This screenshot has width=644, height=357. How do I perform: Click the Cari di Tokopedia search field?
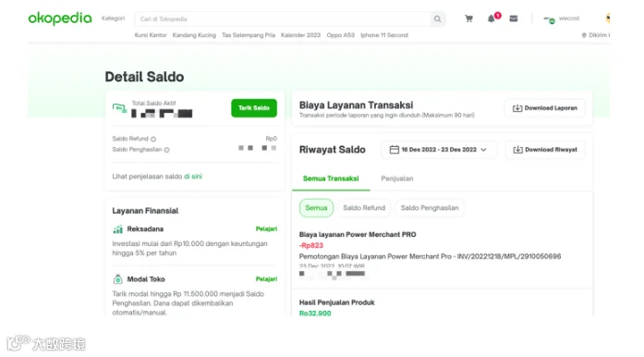tap(284, 18)
